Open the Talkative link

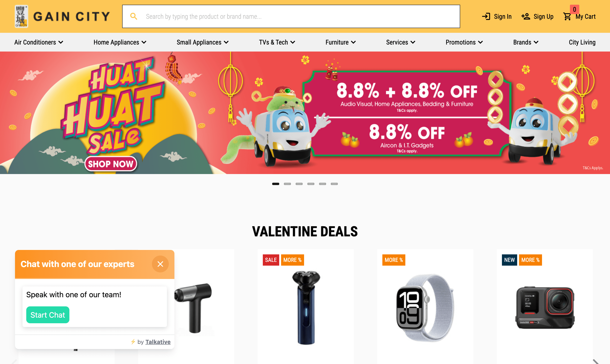pos(158,342)
